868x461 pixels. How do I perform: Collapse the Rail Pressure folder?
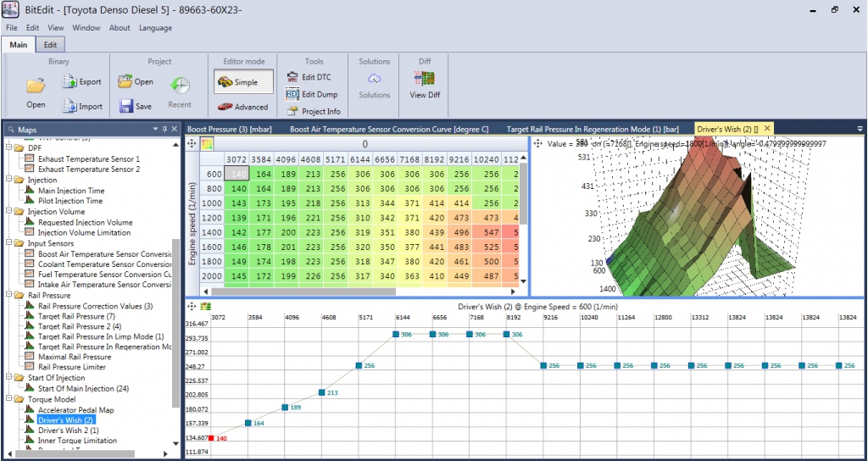(x=8, y=295)
